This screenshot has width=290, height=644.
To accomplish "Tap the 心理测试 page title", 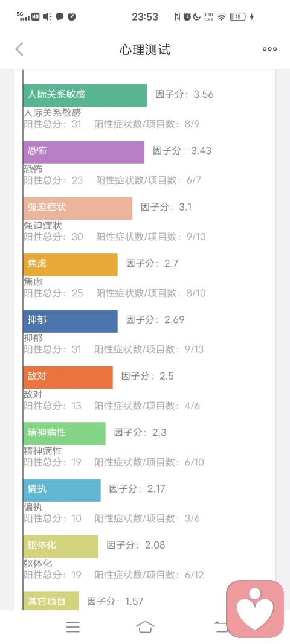I will pos(145,49).
